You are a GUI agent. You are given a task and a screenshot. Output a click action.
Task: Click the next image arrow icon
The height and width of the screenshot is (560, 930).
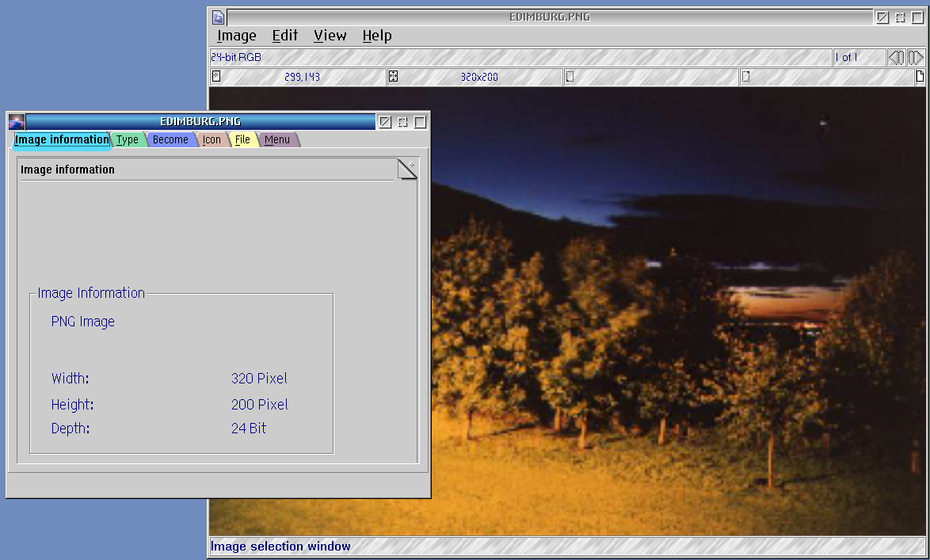(915, 58)
